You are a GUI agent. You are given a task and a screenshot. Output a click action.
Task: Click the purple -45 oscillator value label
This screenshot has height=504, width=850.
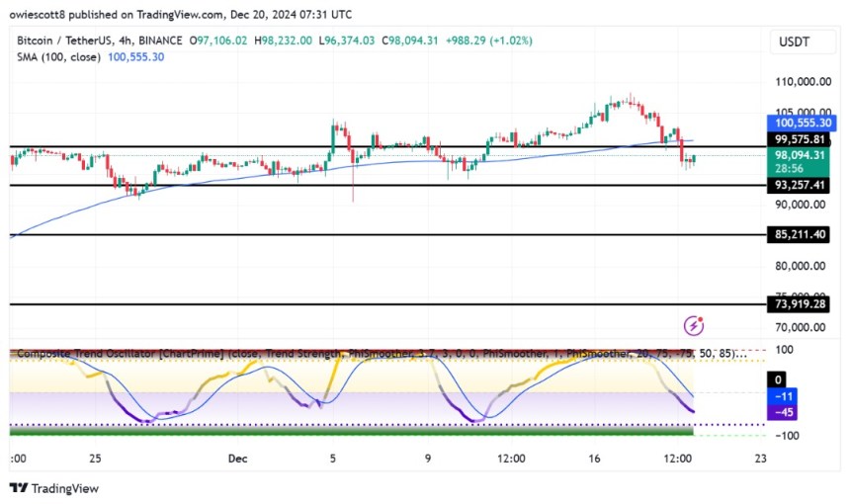(780, 412)
